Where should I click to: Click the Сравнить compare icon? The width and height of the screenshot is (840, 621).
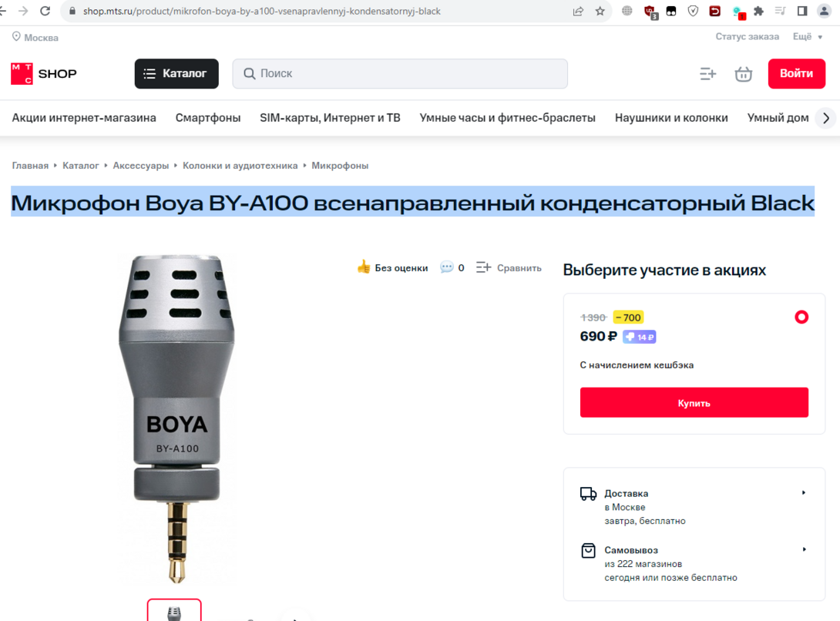(x=483, y=267)
